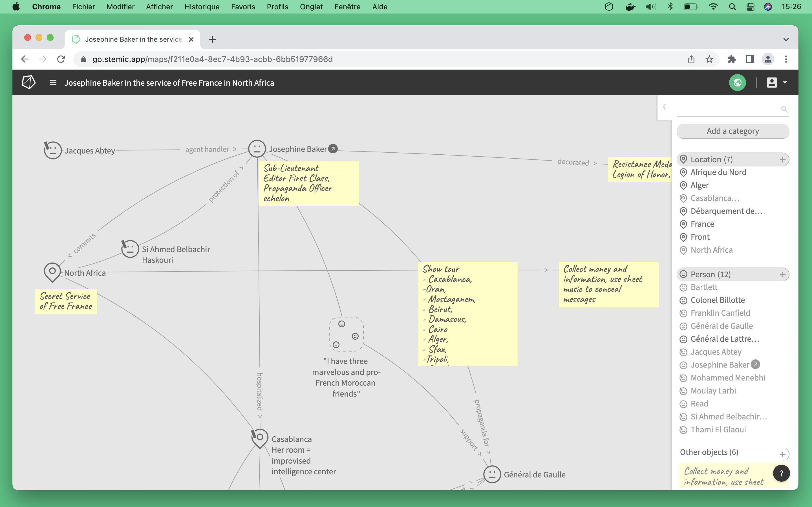Collapse the right sidebar panel chevron
Screen dimensions: 812x507
(x=664, y=107)
